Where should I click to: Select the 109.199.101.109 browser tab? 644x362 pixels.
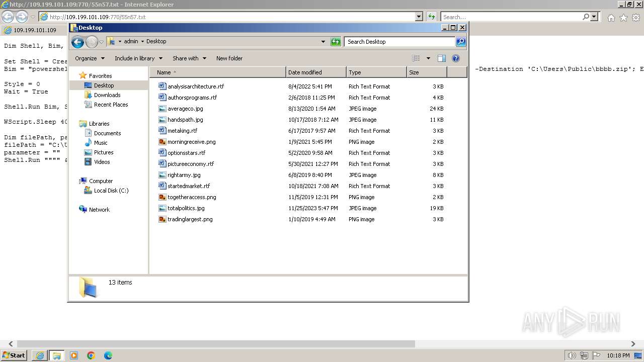33,30
